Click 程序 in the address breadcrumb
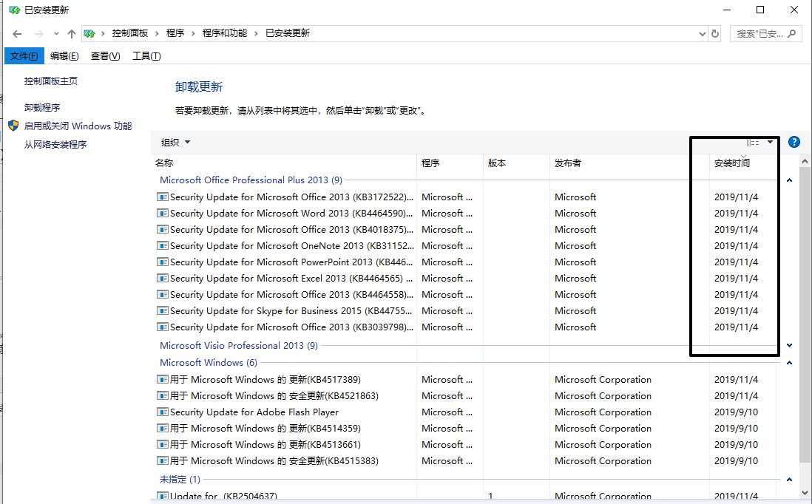 [x=175, y=34]
